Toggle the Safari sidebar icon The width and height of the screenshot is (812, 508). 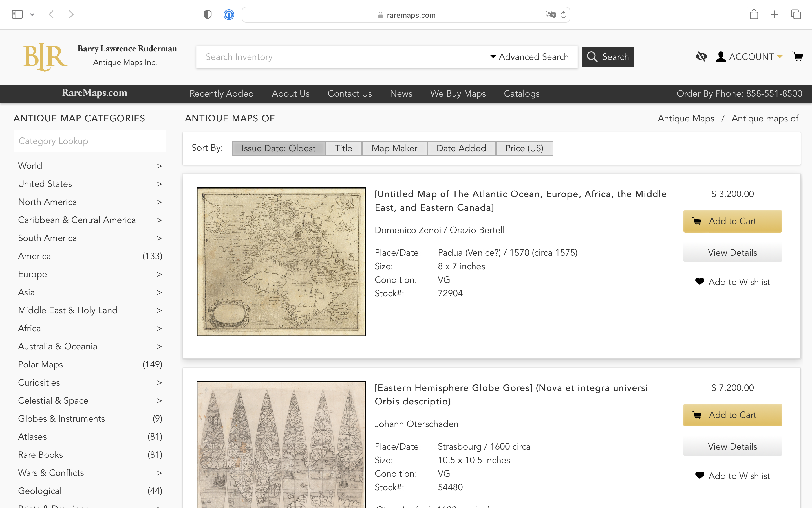click(17, 14)
